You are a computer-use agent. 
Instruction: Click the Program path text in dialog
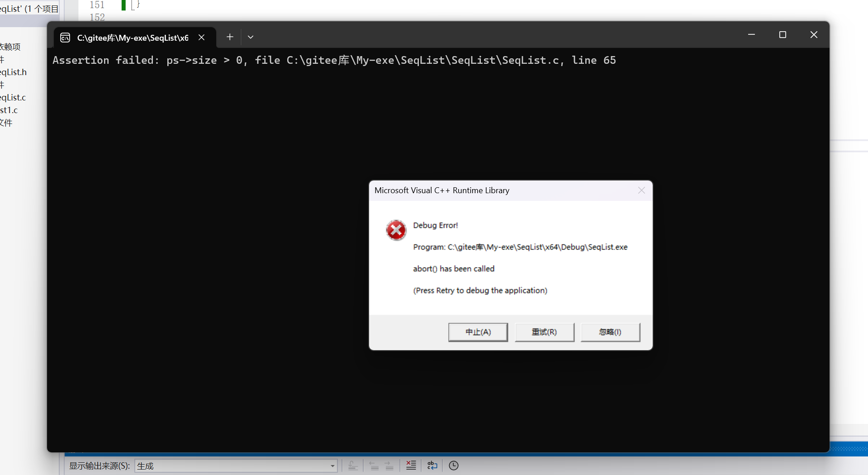520,247
